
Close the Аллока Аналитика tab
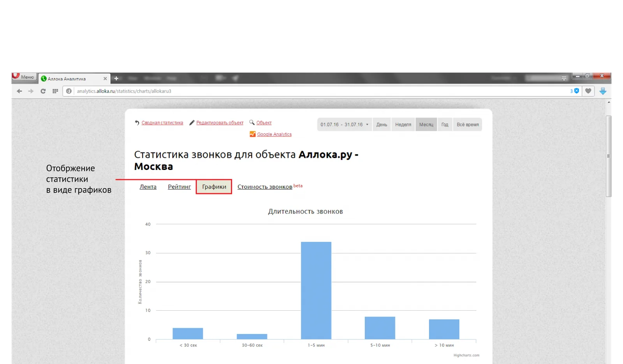pos(105,79)
